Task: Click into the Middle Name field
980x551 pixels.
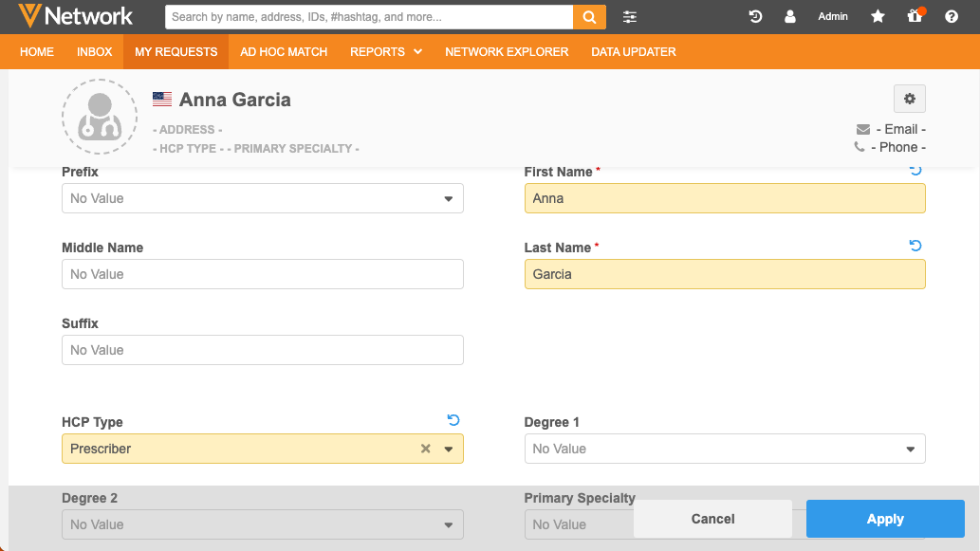Action: (262, 274)
